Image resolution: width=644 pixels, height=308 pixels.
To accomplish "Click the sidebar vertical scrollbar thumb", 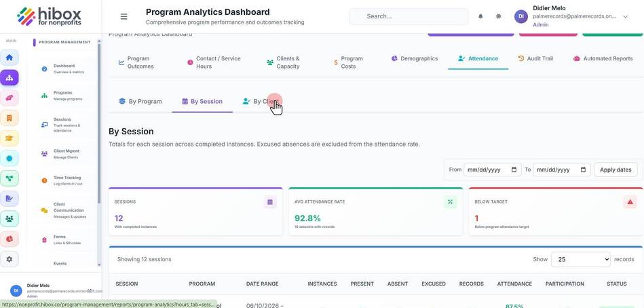I will (x=99, y=123).
